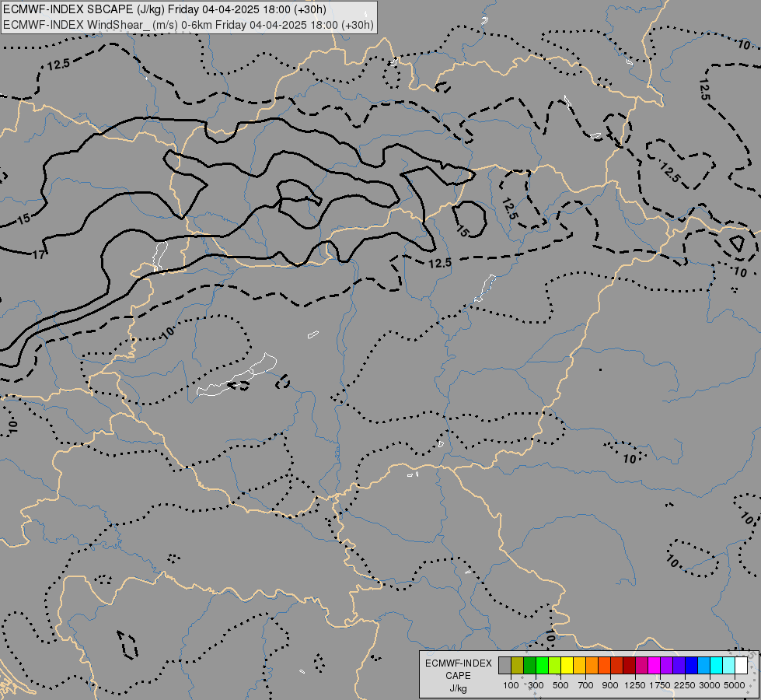This screenshot has height=700, width=761.
Task: Click the legend scale value 100
Action: (x=511, y=685)
